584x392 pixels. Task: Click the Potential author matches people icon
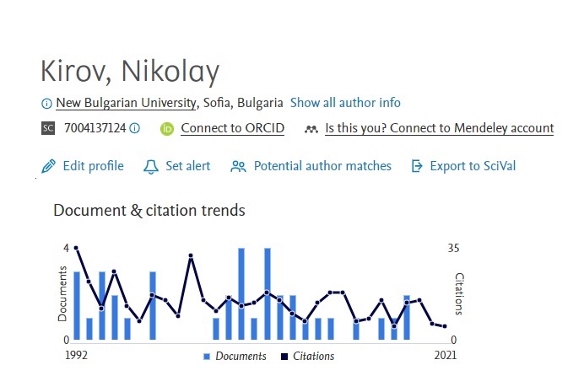(x=238, y=166)
